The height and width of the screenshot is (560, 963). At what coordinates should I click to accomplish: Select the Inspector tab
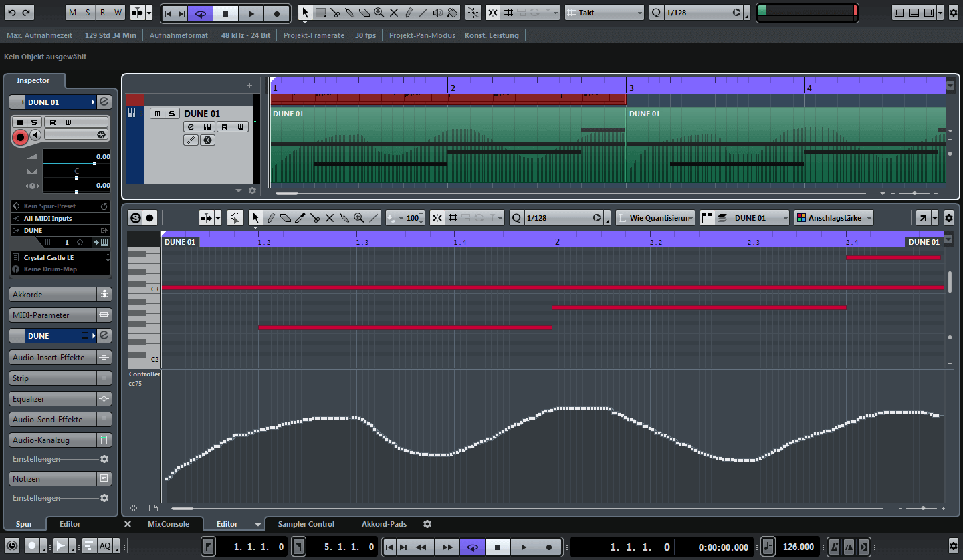[33, 80]
